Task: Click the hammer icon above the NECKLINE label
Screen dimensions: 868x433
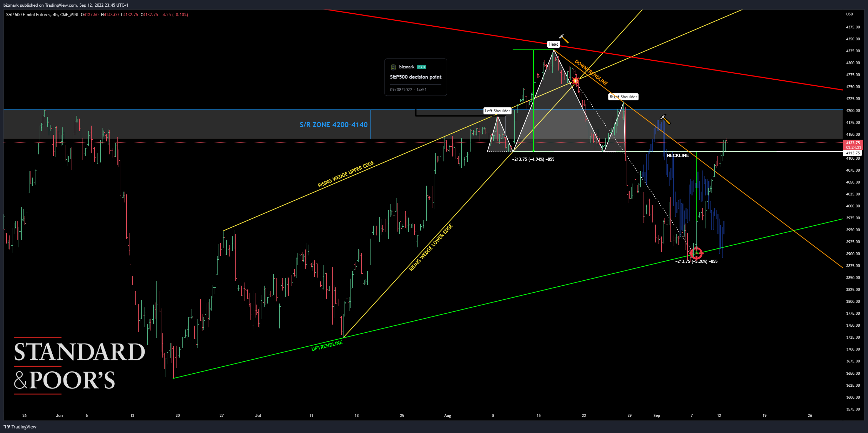Action: coord(665,119)
